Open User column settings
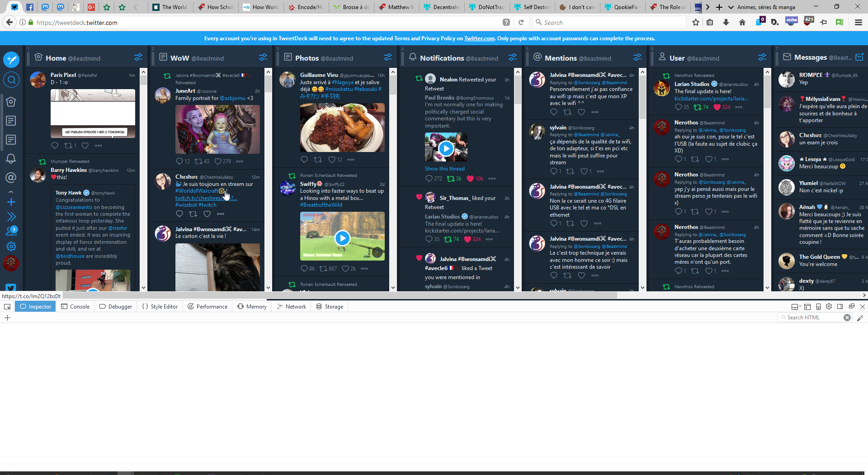Screen dimensions: 868x475 [762, 57]
